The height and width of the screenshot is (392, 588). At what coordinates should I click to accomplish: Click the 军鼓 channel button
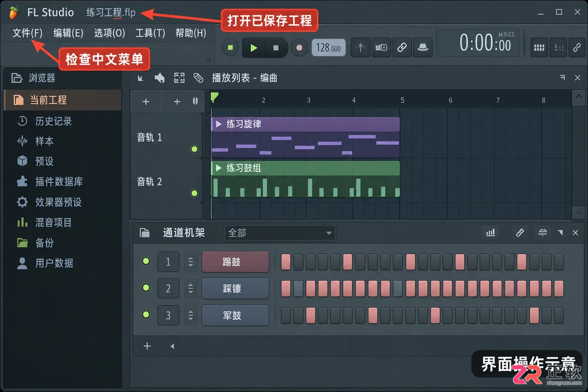[x=235, y=315]
